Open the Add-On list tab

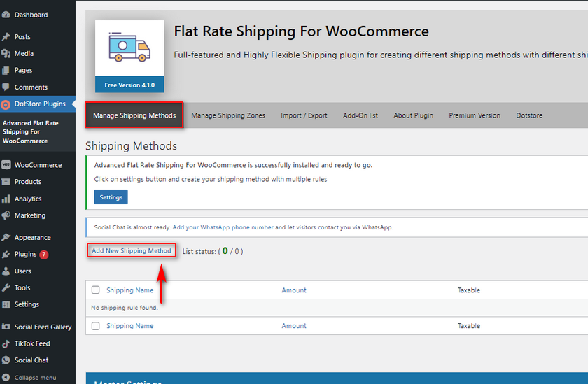360,115
